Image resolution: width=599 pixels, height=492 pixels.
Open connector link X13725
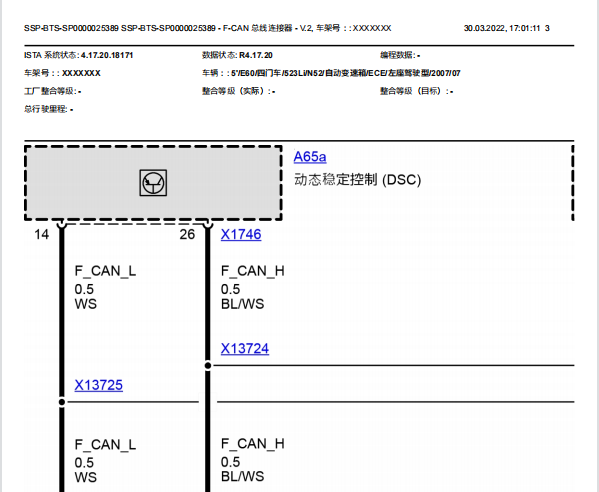[99, 385]
